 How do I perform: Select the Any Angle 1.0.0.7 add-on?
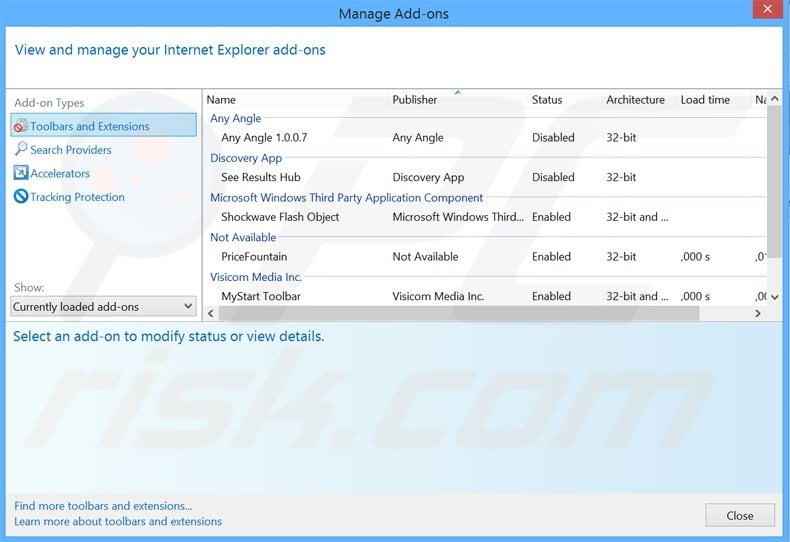coord(264,138)
